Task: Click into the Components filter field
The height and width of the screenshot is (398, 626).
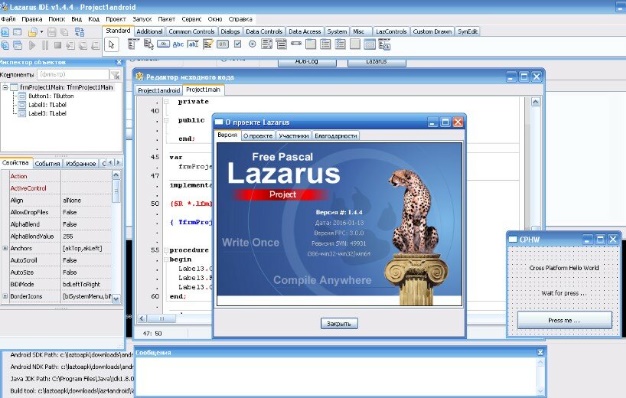Action: [x=73, y=75]
